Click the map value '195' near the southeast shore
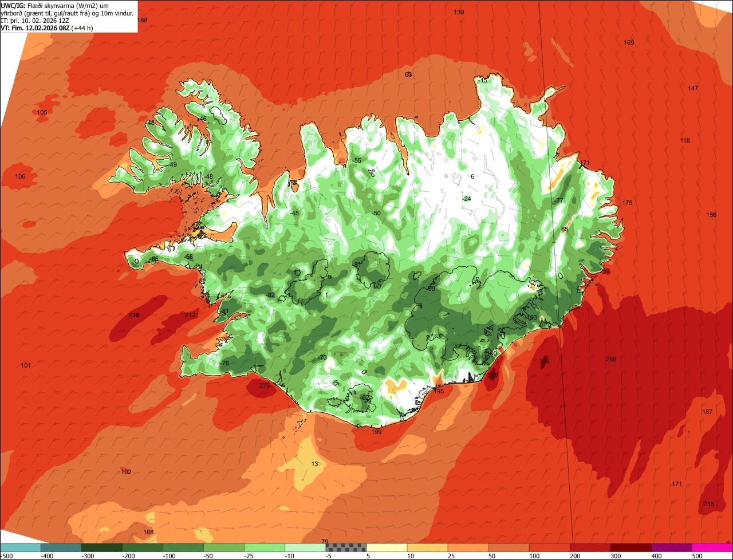 coord(439,391)
